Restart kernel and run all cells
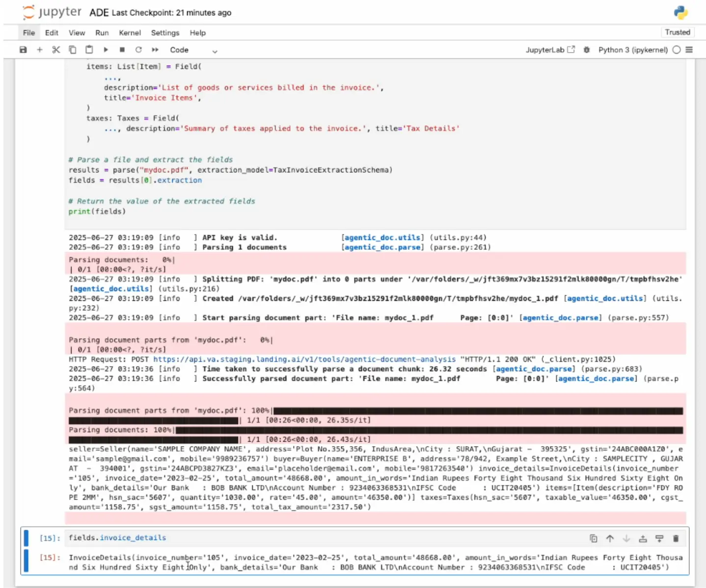The width and height of the screenshot is (706, 588). click(x=155, y=50)
